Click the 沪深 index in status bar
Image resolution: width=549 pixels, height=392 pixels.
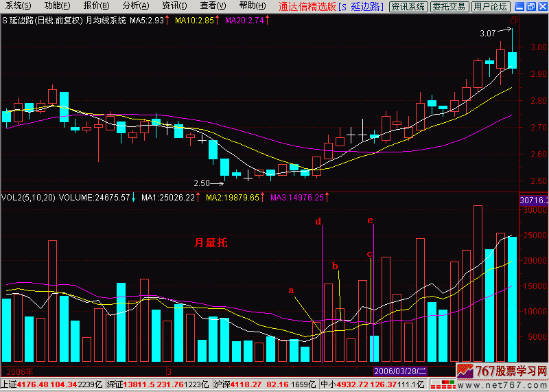click(x=221, y=384)
